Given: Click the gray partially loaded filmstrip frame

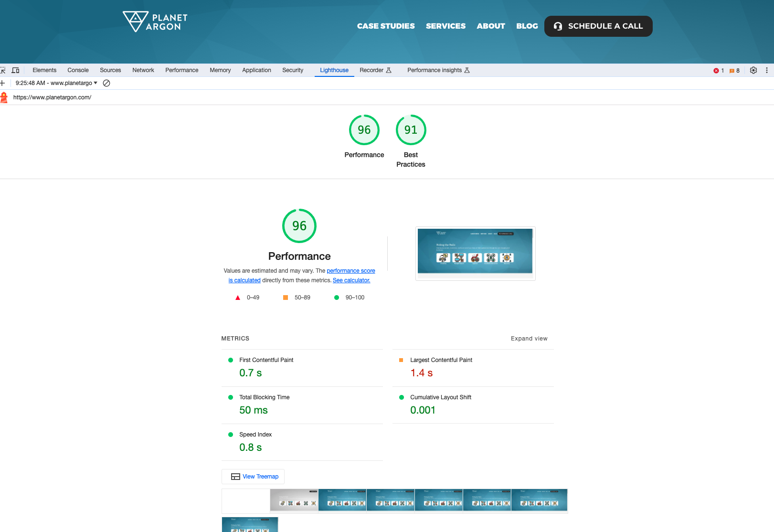Looking at the screenshot, I should tap(294, 500).
